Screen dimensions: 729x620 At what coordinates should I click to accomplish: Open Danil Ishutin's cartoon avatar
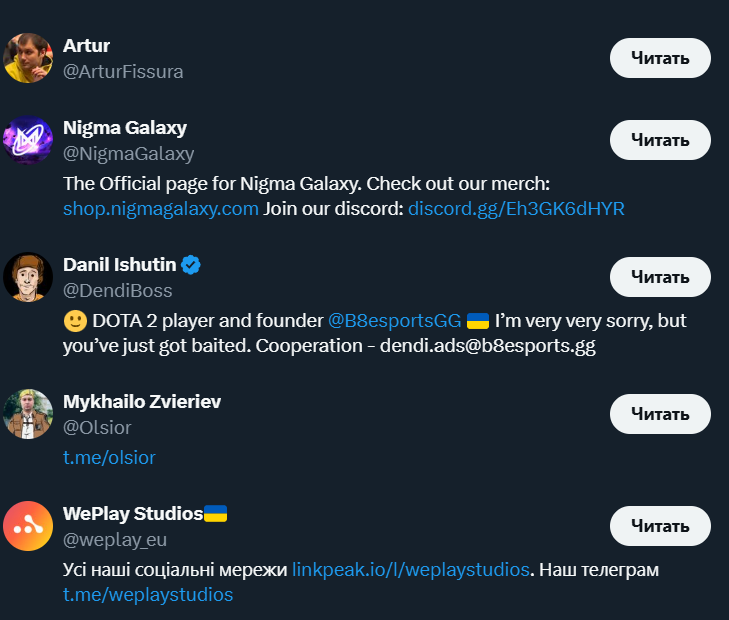28,276
